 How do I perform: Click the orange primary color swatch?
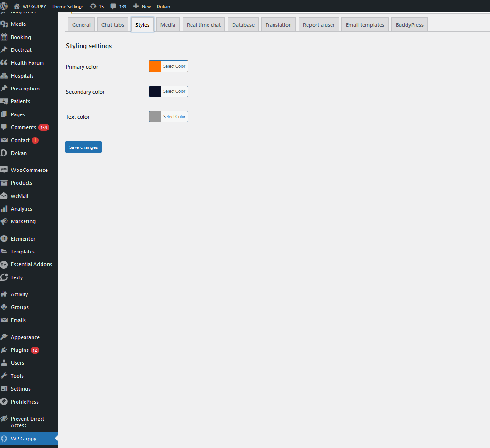[155, 66]
